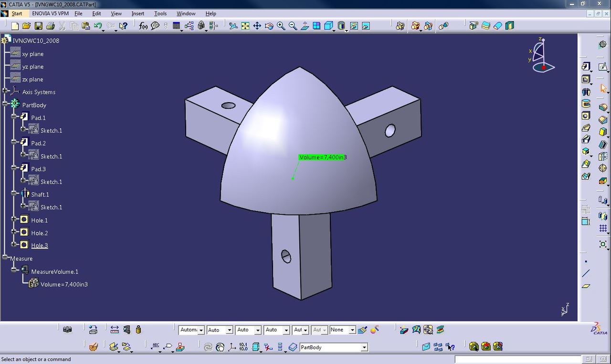Select the Pad tool in right toolbar

coord(586,67)
